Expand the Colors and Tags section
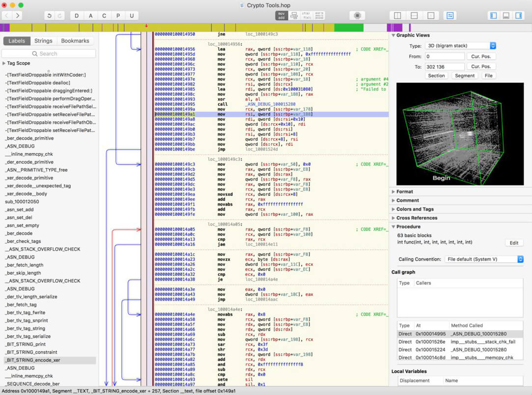The image size is (532, 395). (x=393, y=210)
